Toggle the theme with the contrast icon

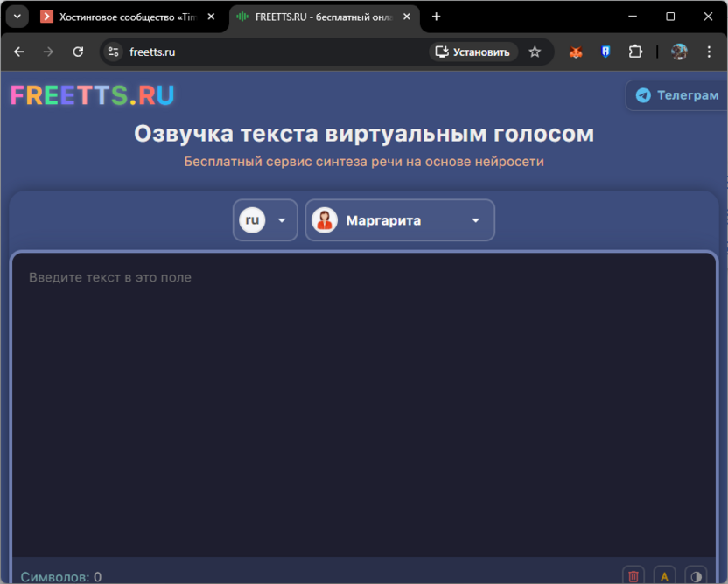pos(696,576)
